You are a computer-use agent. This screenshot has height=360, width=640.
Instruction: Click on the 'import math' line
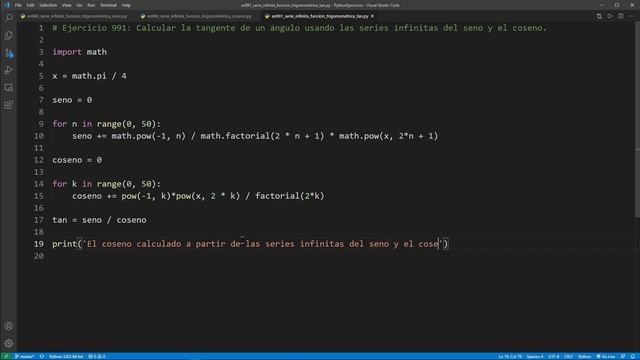point(80,52)
